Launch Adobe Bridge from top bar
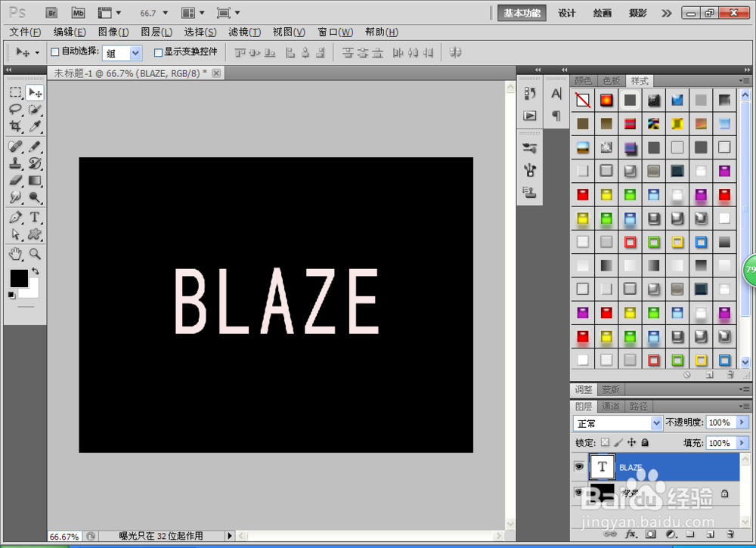The image size is (756, 548). [51, 13]
